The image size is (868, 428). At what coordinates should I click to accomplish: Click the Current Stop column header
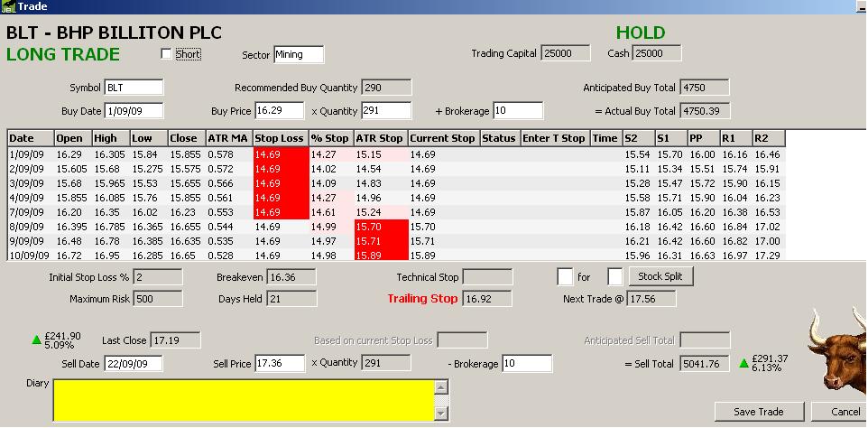pyautogui.click(x=444, y=138)
